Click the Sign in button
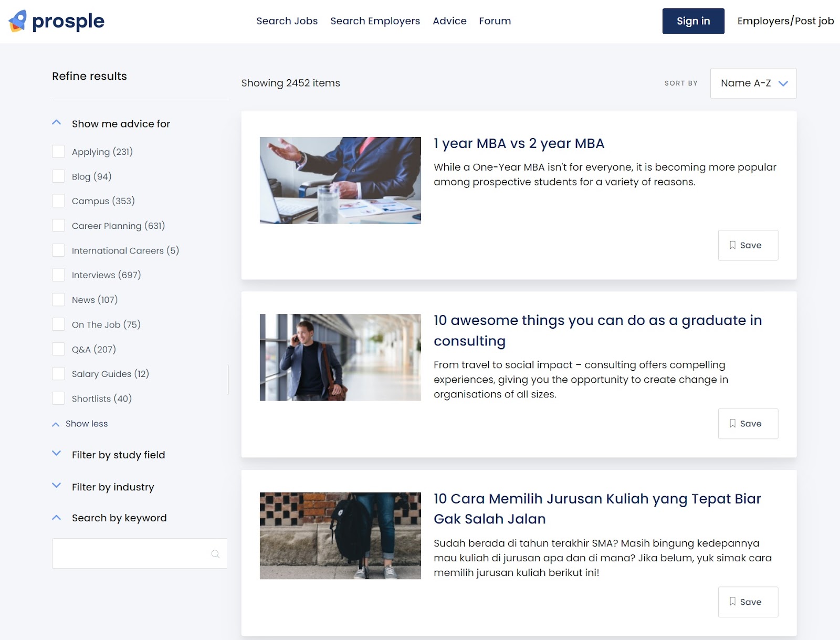 pyautogui.click(x=693, y=21)
